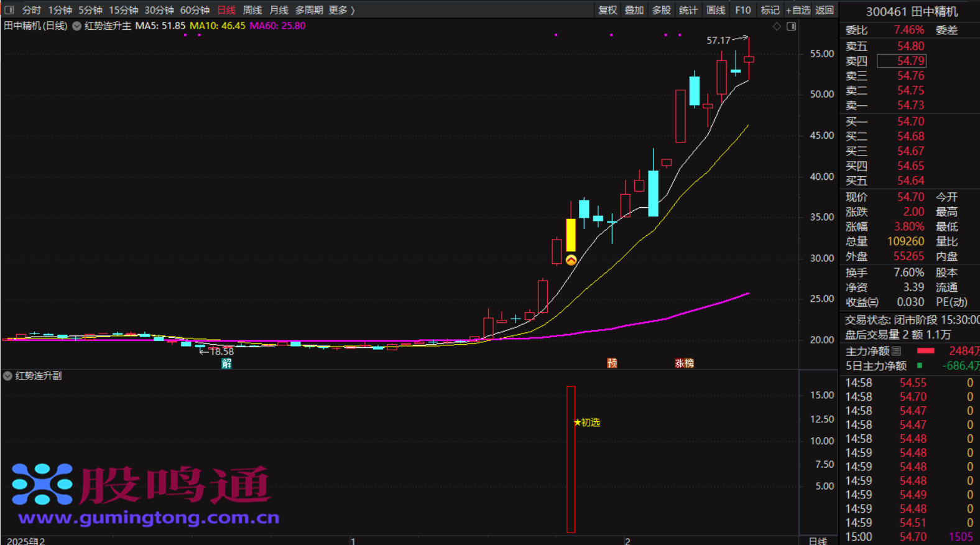Click the orange up-arrow signal marker

(571, 260)
